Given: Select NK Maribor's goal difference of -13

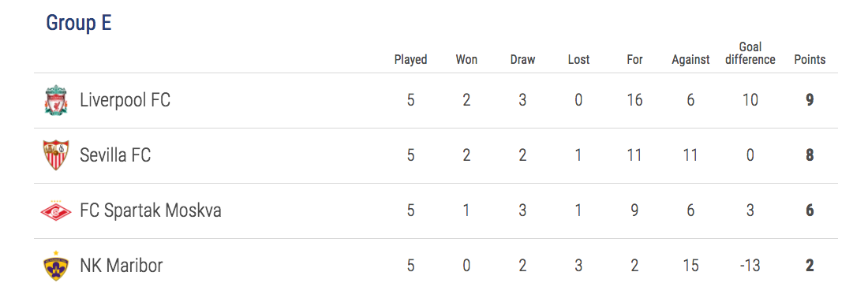Looking at the screenshot, I should pos(750,266).
